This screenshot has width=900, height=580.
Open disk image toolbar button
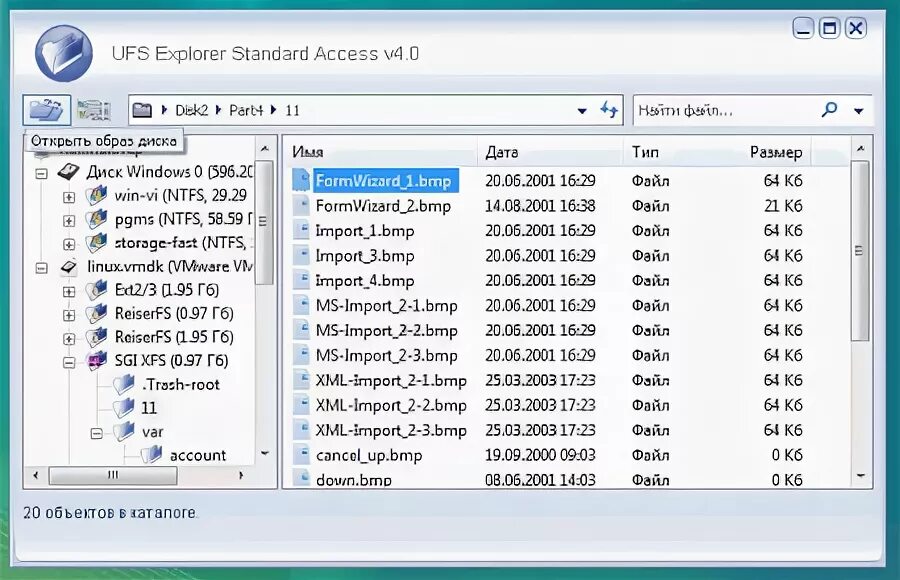tap(47, 110)
